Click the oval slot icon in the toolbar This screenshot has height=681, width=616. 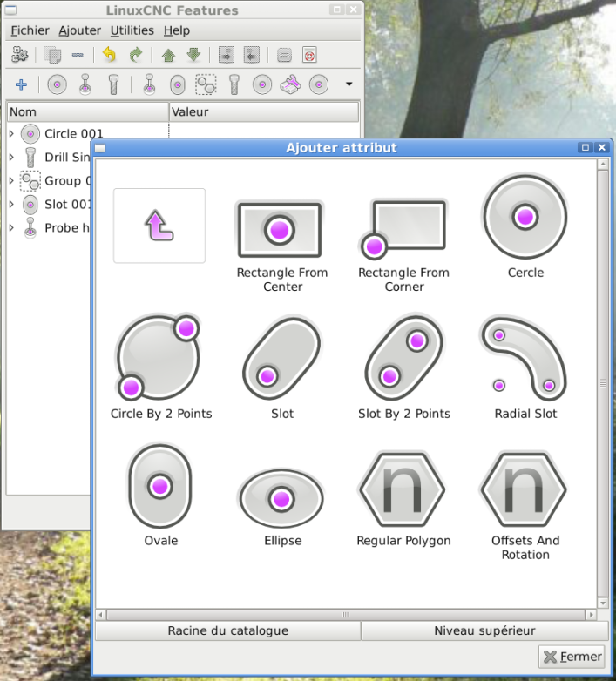tap(177, 85)
